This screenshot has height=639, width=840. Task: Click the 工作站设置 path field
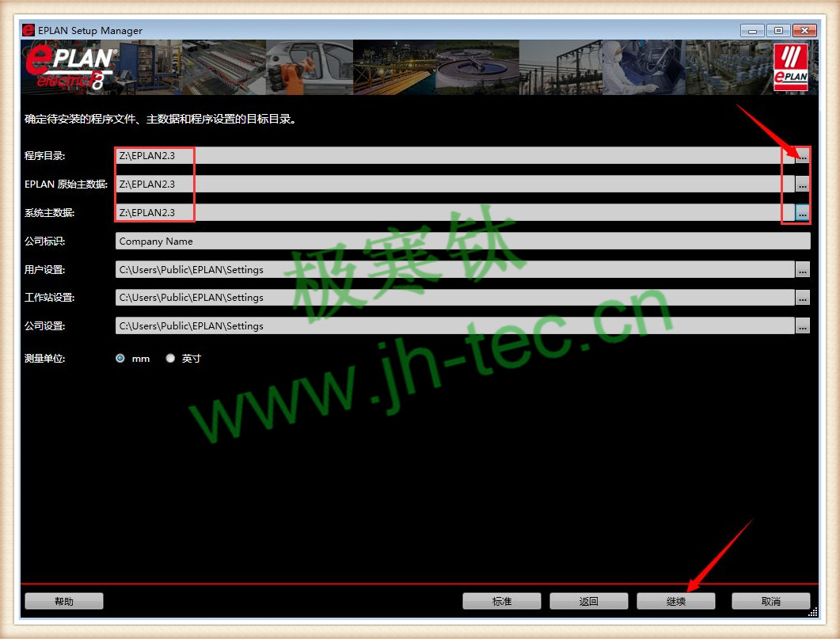pyautogui.click(x=454, y=297)
